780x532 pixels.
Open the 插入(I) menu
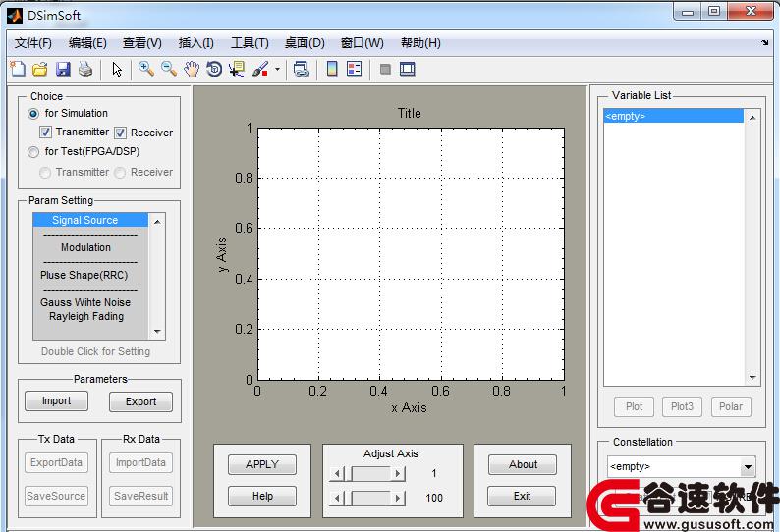[x=196, y=43]
